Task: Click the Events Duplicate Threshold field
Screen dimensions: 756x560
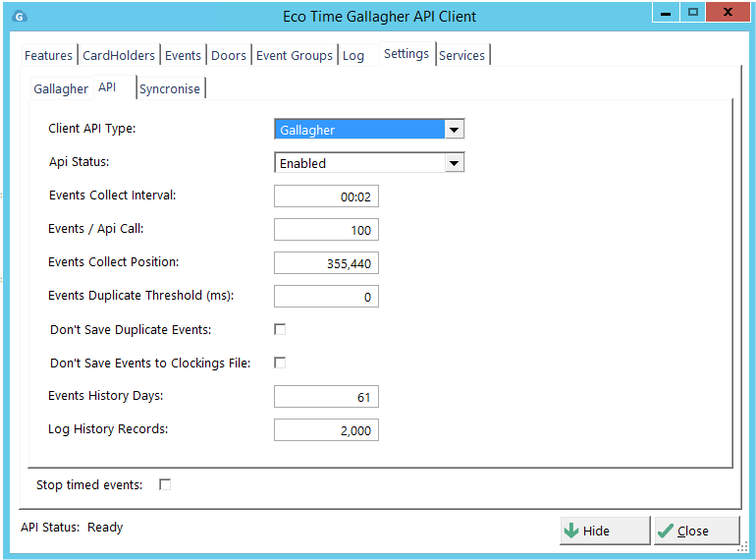Action: click(x=326, y=296)
